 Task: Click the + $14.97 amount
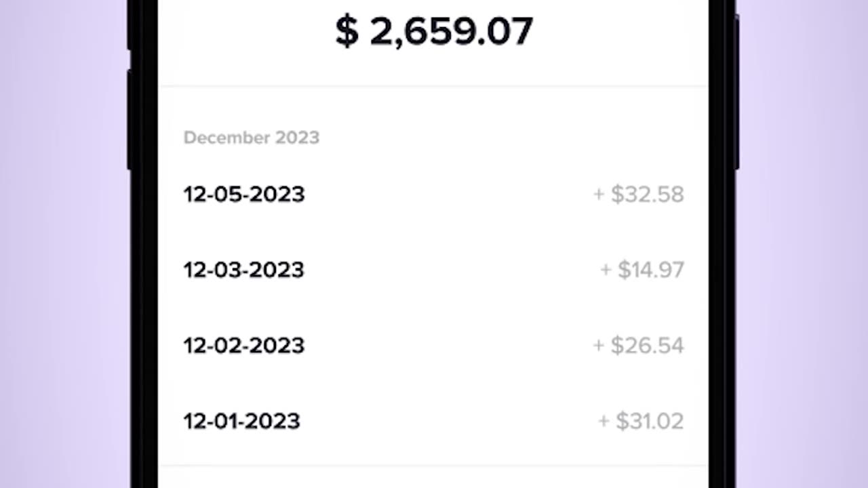[642, 270]
